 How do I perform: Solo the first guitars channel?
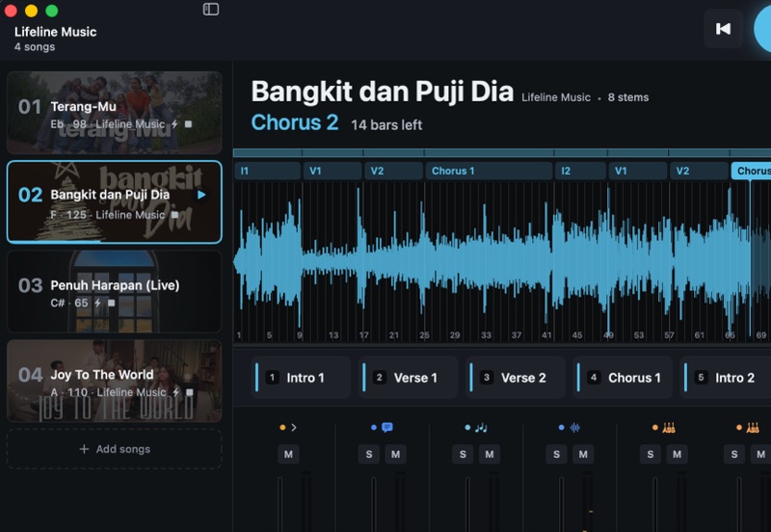point(650,454)
